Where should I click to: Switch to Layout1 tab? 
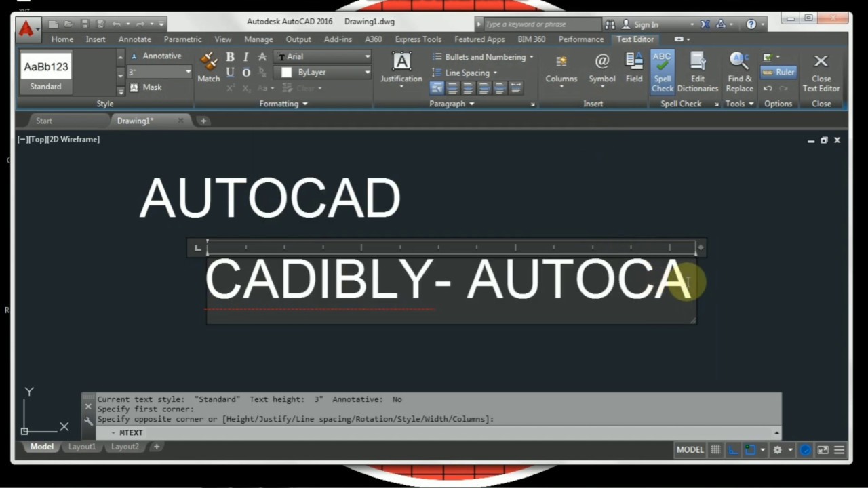click(82, 447)
